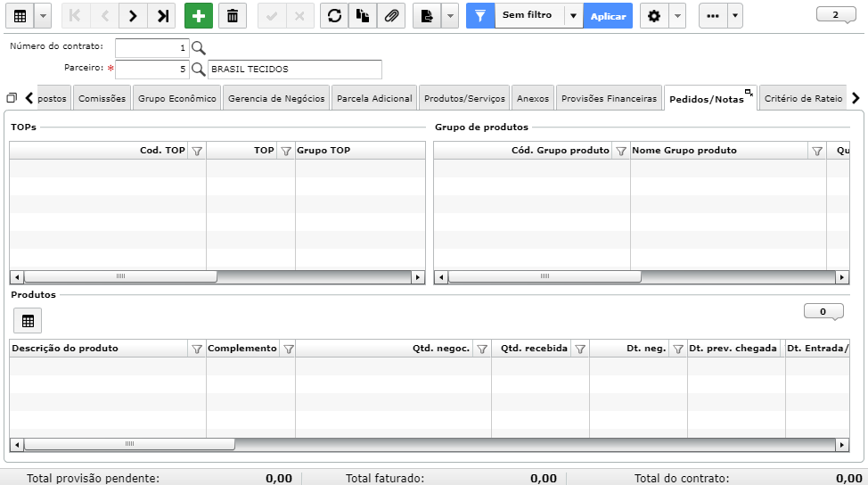Click the scroll tabs right chevron

click(x=856, y=98)
